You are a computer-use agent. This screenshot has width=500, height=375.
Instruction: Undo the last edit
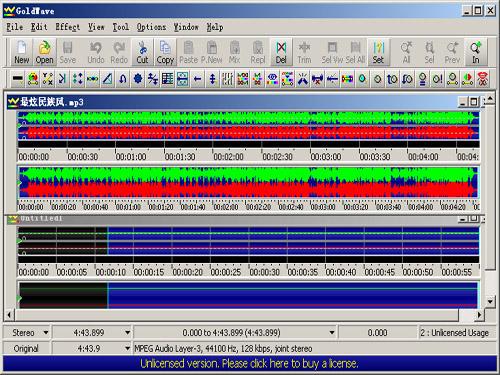point(96,52)
